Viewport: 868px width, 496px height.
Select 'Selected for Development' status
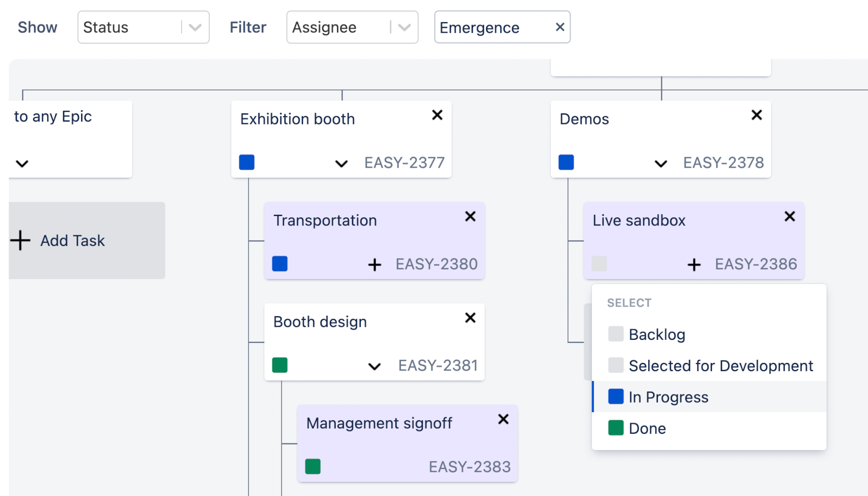[709, 365]
